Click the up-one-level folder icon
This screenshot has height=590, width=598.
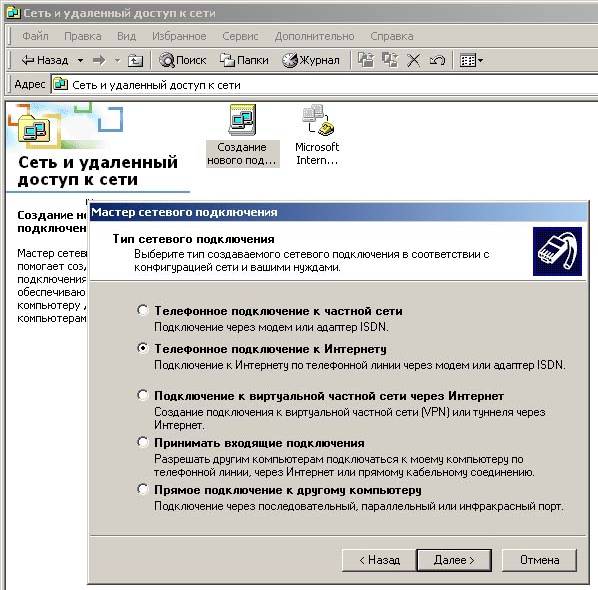coord(135,60)
